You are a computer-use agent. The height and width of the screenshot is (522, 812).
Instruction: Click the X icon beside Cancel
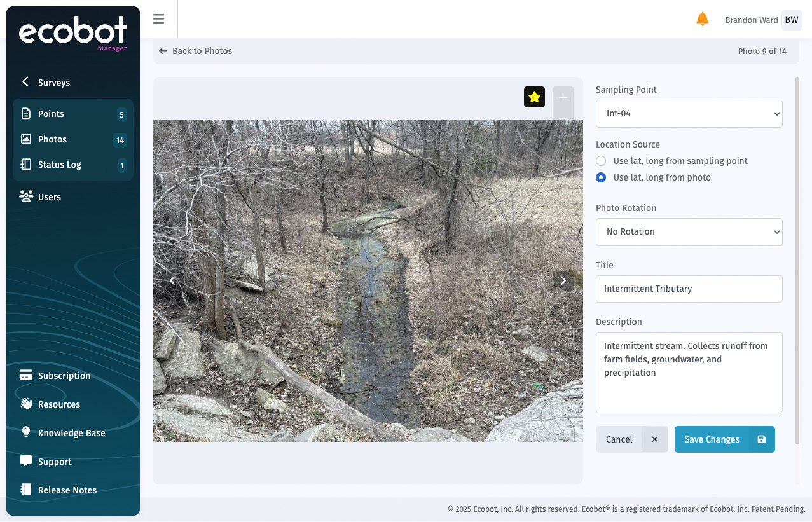[x=655, y=439]
